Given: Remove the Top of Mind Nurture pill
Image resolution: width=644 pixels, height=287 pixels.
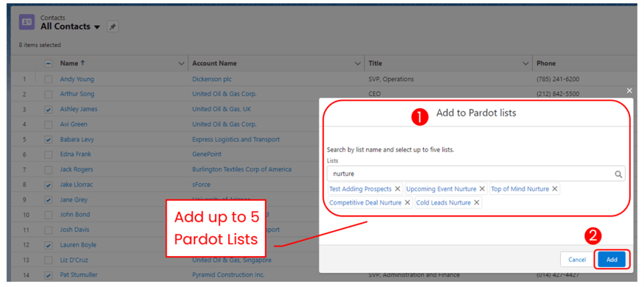Looking at the screenshot, I should (x=555, y=189).
